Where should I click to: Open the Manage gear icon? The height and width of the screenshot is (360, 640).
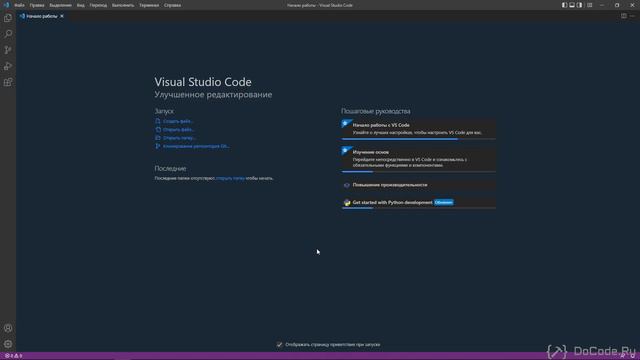[x=8, y=344]
